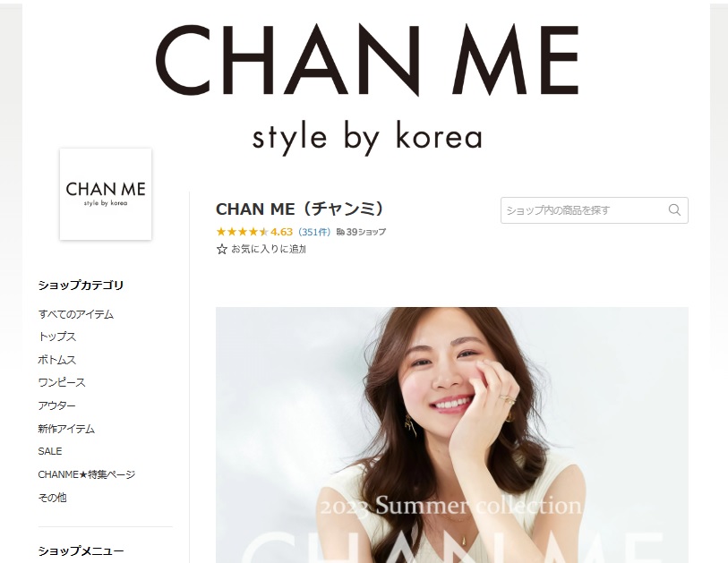Open the ワンピース category
This screenshot has height=563, width=728.
[x=62, y=382]
